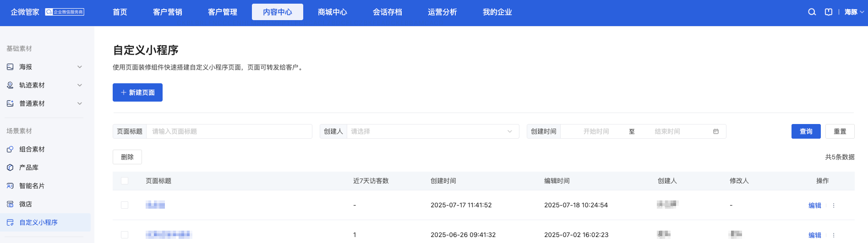Open more options for 2025-07-17 row
This screenshot has width=868, height=243.
(834, 205)
